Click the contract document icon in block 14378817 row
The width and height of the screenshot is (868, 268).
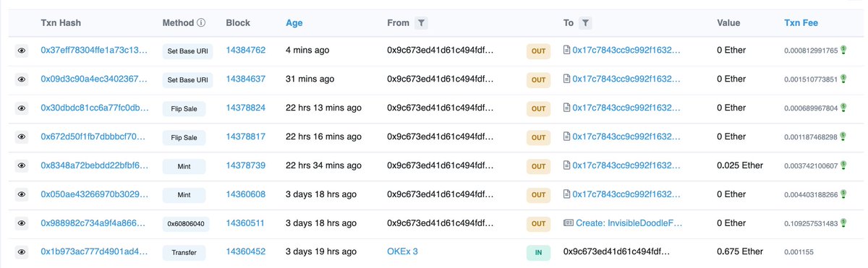tap(566, 137)
